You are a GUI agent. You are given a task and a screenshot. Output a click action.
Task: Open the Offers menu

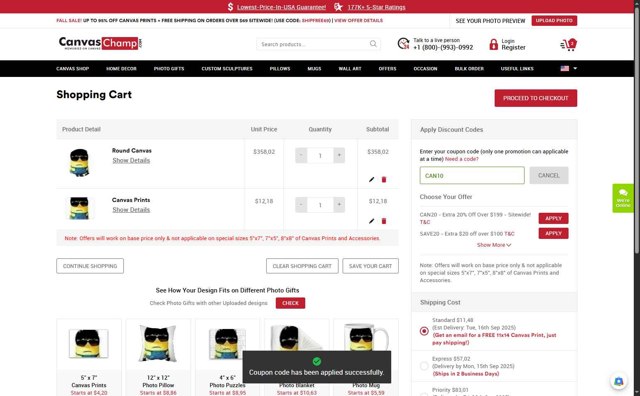tap(387, 69)
